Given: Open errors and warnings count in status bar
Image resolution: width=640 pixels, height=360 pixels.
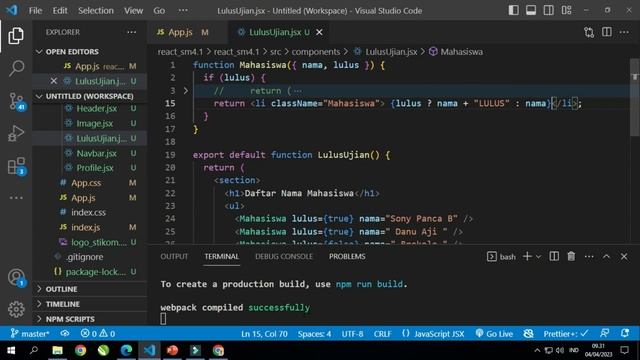Looking at the screenshot, I should [98, 334].
